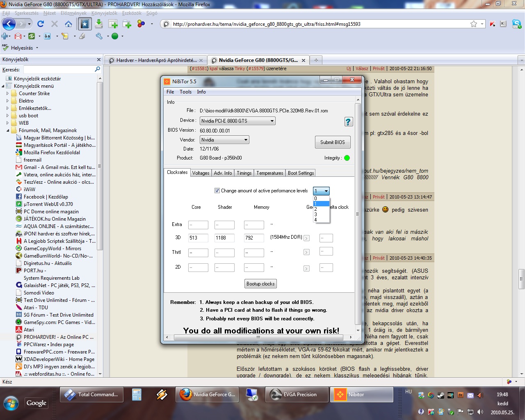This screenshot has height=420, width=525.
Task: Switch to the Boot Settings tab
Action: point(301,173)
